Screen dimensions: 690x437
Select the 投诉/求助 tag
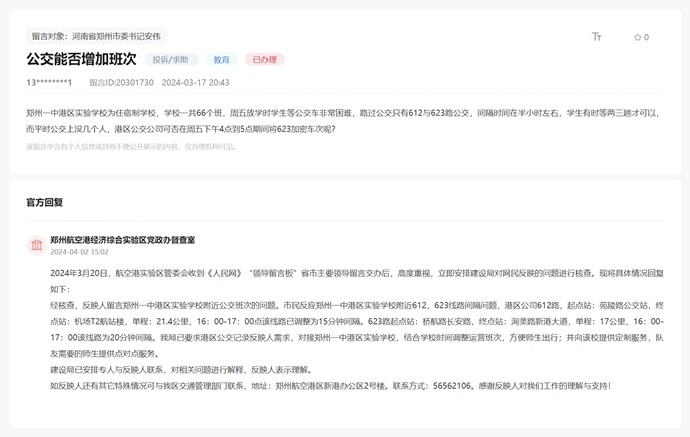(171, 60)
